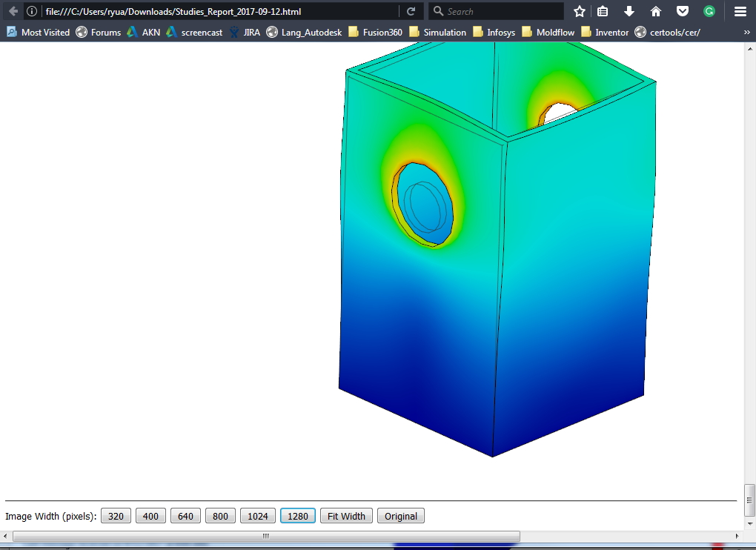Open the Infosys bookmark folder
This screenshot has height=550, width=756.
(494, 33)
